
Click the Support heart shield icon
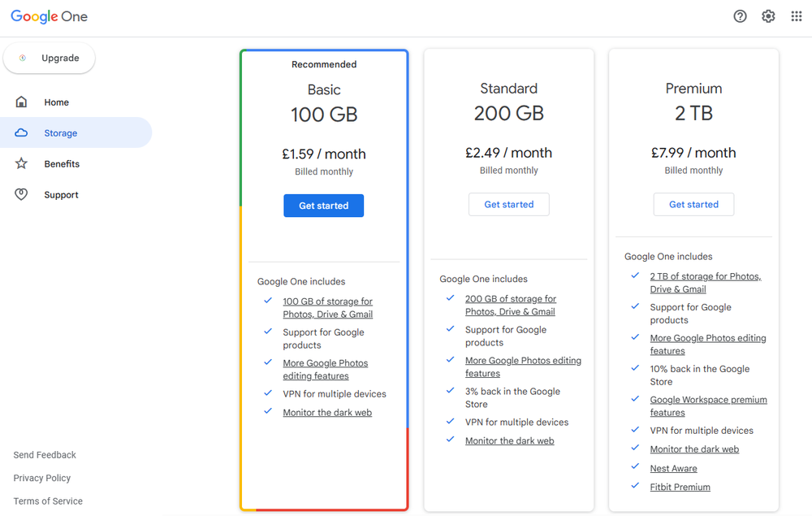22,195
